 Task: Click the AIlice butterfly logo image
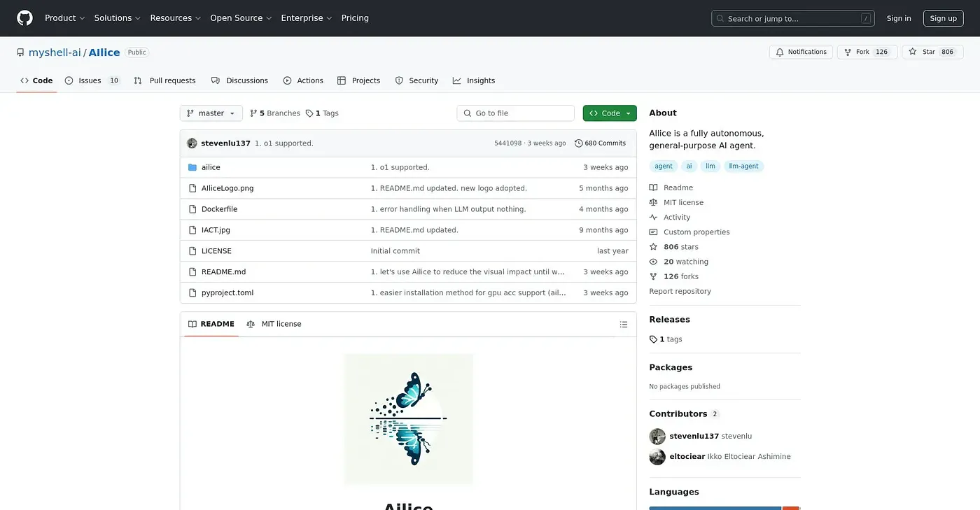pyautogui.click(x=408, y=419)
